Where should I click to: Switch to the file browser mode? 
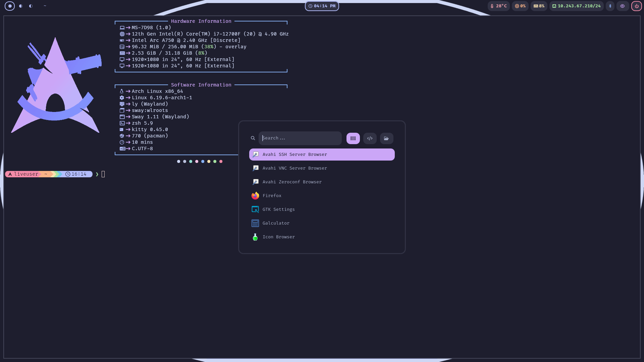click(x=387, y=138)
